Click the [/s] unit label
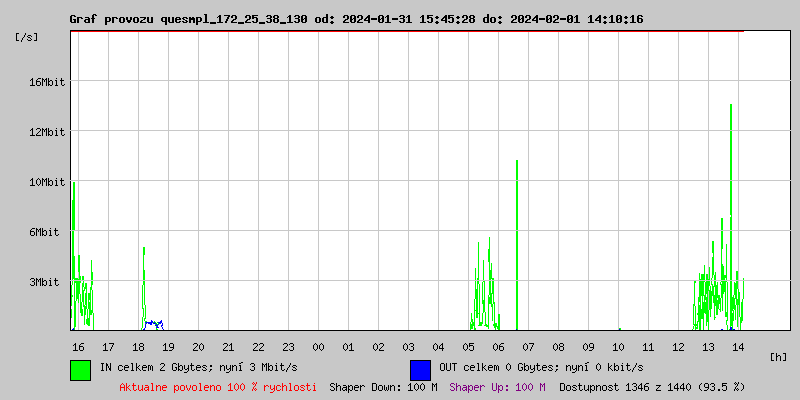The height and width of the screenshot is (400, 800). [x=28, y=36]
